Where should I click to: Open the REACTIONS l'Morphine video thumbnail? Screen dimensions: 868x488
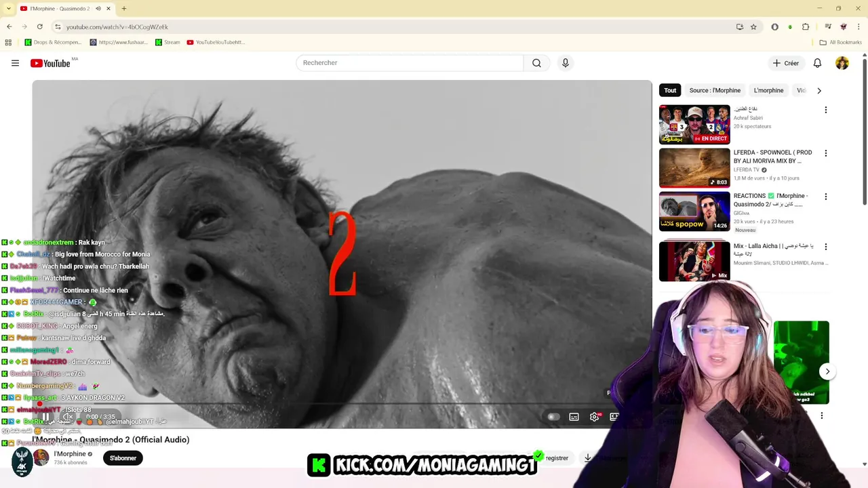pos(694,211)
